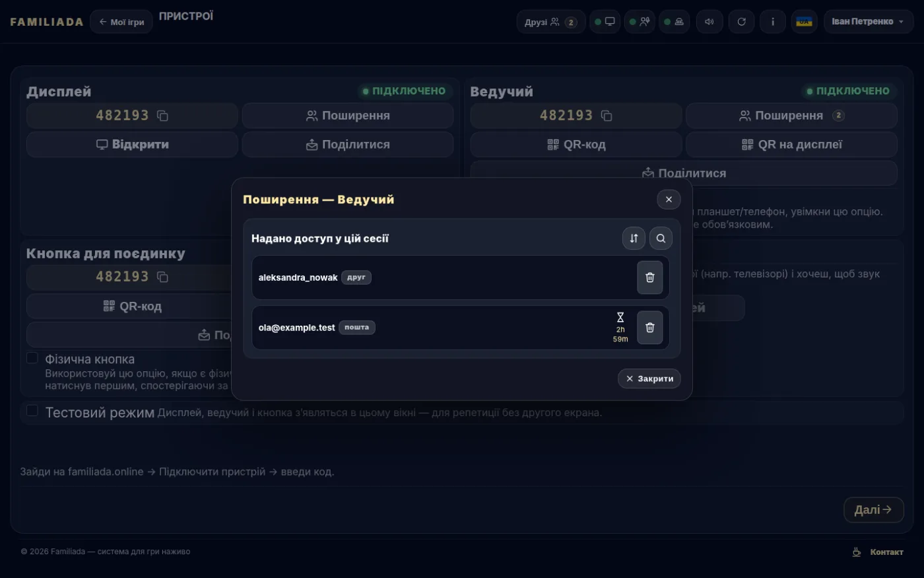Screen dimensions: 924x578
Task: Click the Далі button
Action: point(873,510)
